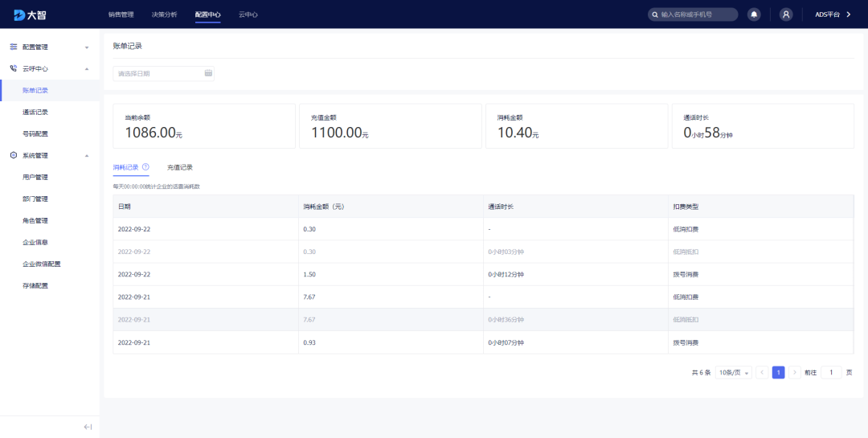Screen dimensions: 868x438
Task: Open the user profile avatar icon
Action: click(x=786, y=14)
